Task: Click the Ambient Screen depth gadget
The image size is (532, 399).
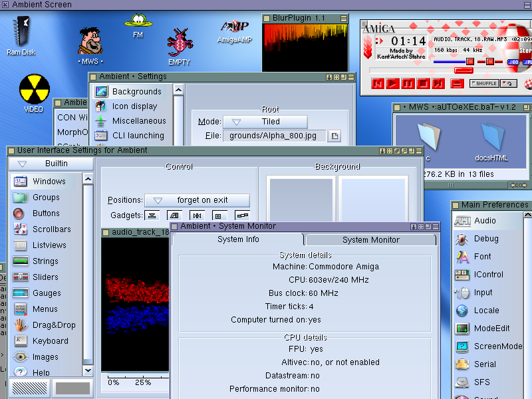Action: click(x=527, y=5)
